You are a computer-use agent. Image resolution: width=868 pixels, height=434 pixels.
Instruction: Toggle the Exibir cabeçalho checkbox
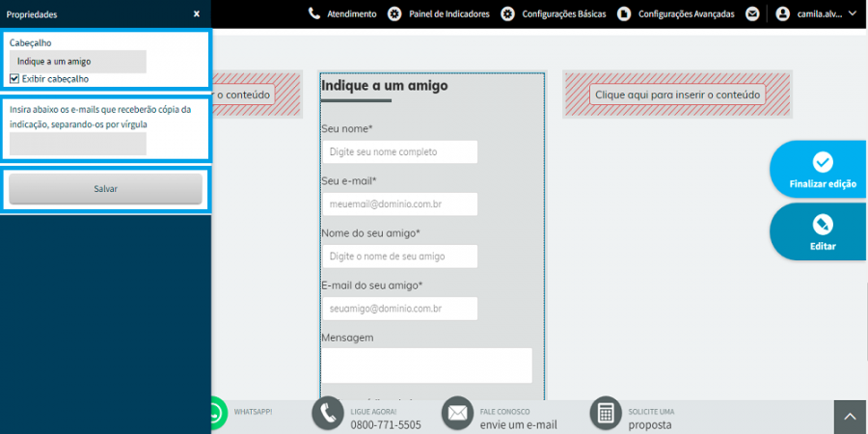click(14, 79)
